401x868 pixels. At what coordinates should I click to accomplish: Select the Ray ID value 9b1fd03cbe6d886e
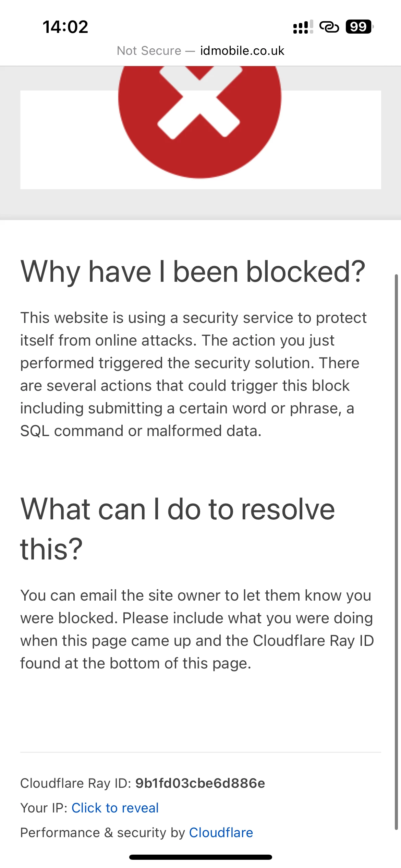200,783
